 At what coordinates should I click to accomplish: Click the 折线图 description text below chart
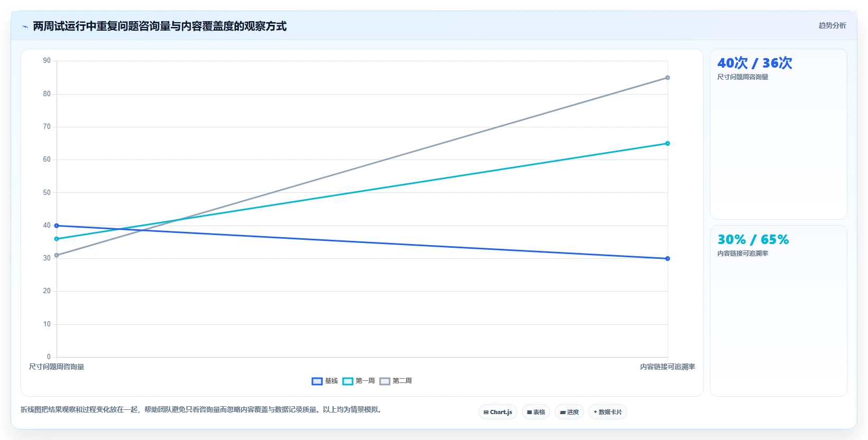(201, 409)
